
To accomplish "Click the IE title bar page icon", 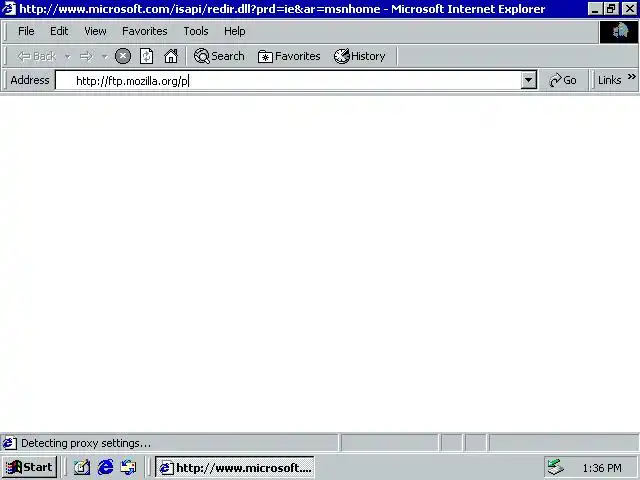I will tap(9, 9).
